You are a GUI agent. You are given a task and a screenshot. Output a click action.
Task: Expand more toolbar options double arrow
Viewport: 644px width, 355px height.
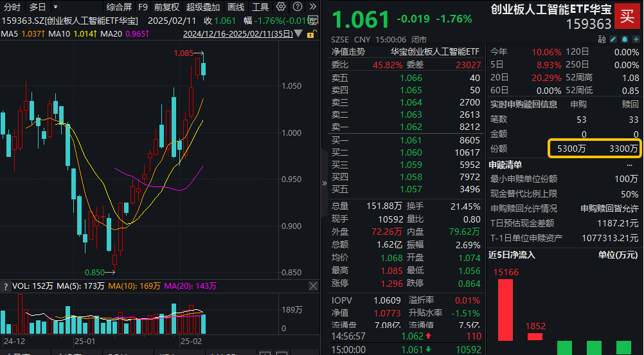coord(312,6)
